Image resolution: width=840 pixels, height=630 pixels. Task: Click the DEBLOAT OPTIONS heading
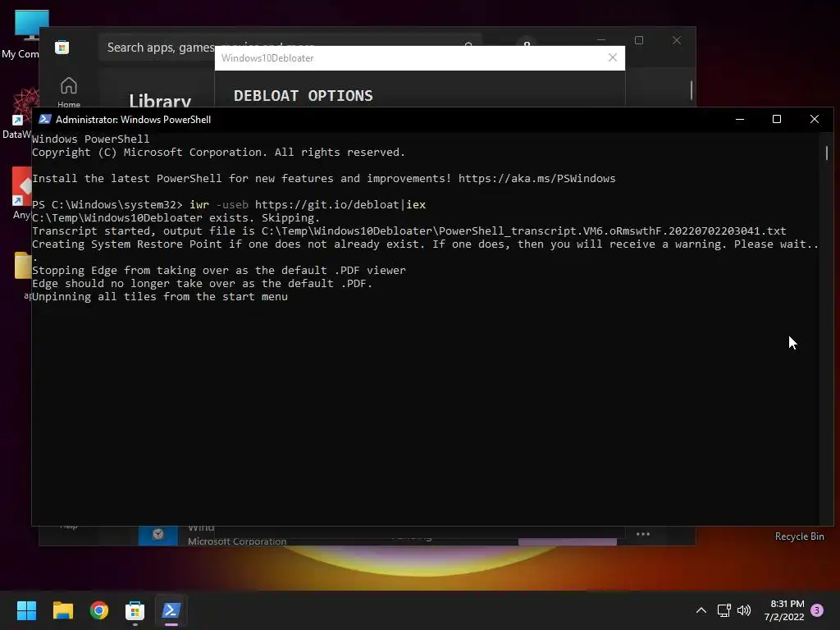pyautogui.click(x=304, y=96)
